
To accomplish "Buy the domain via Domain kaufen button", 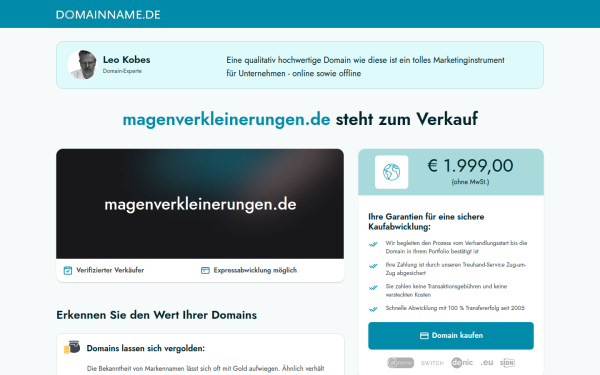I will tap(451, 336).
